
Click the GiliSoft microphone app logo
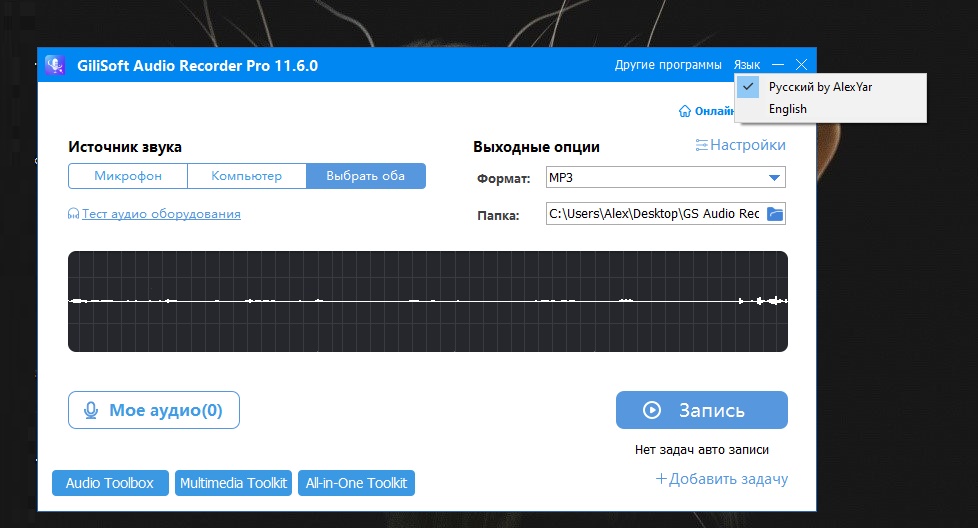click(55, 65)
